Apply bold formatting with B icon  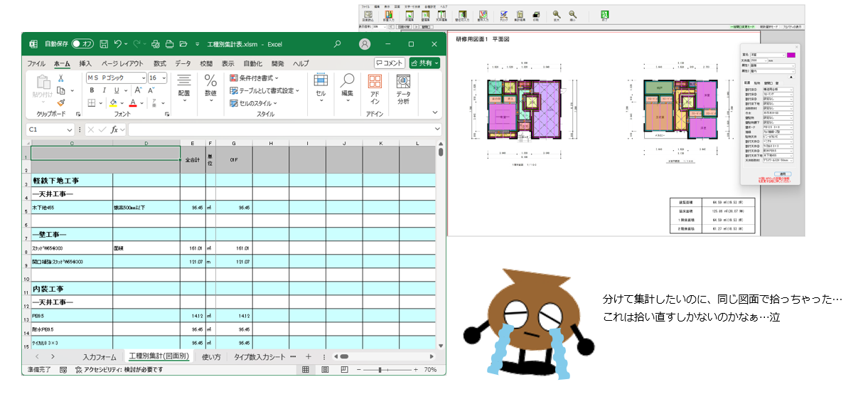tap(92, 90)
